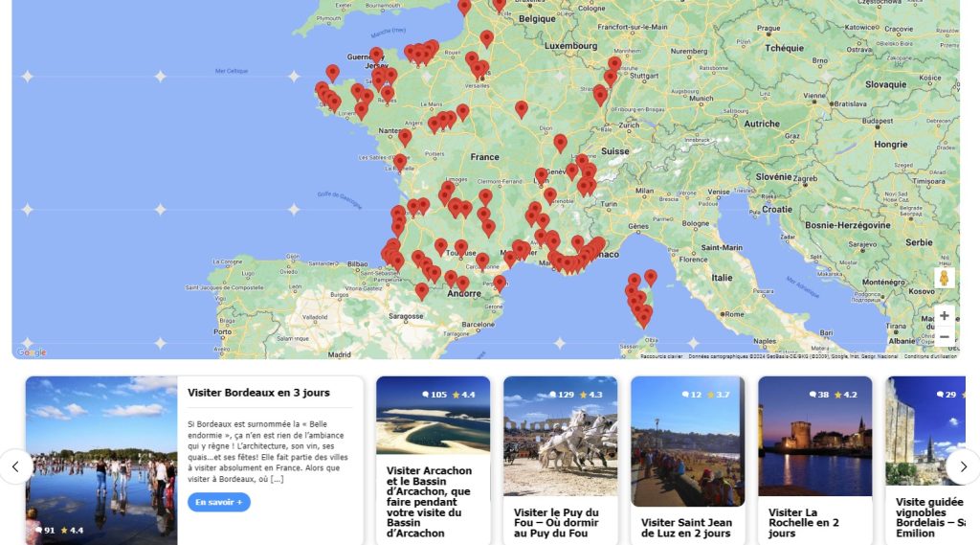Image resolution: width=980 pixels, height=545 pixels.
Task: Click the red pin near Dijon
Action: (560, 144)
